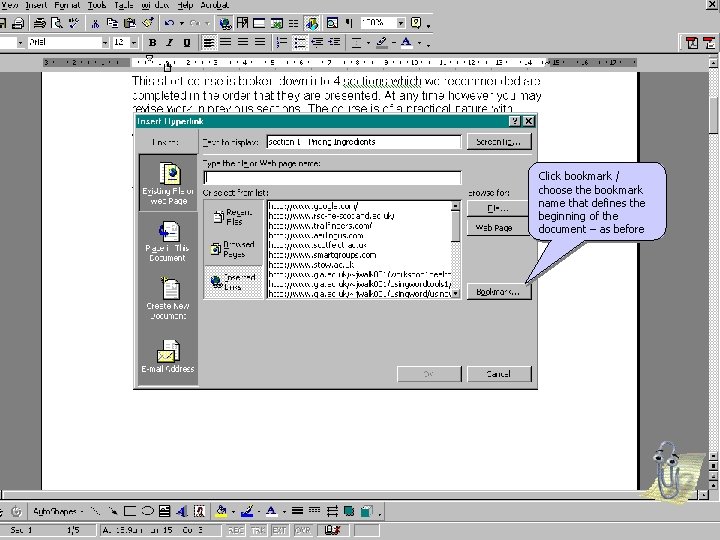Open the Window menu

click(x=155, y=5)
